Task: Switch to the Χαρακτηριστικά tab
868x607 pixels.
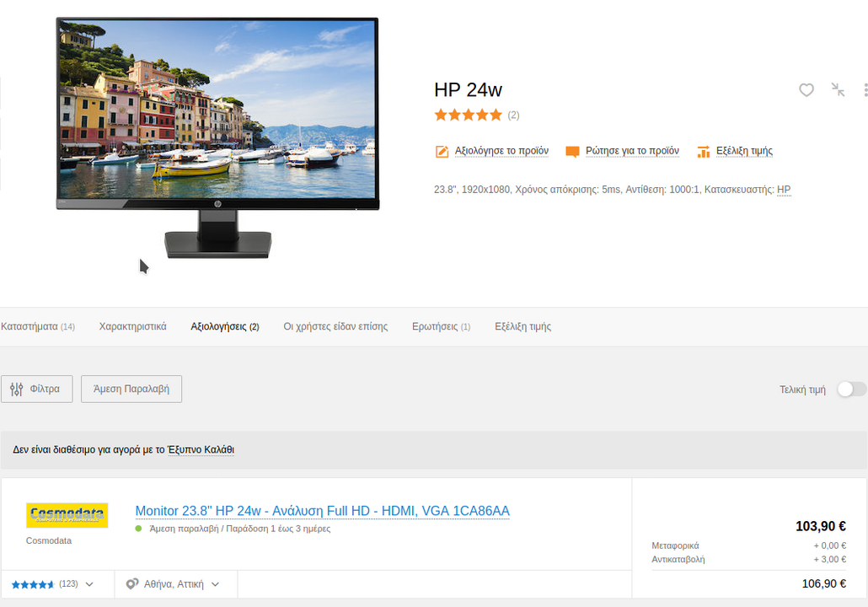Action: pyautogui.click(x=133, y=327)
